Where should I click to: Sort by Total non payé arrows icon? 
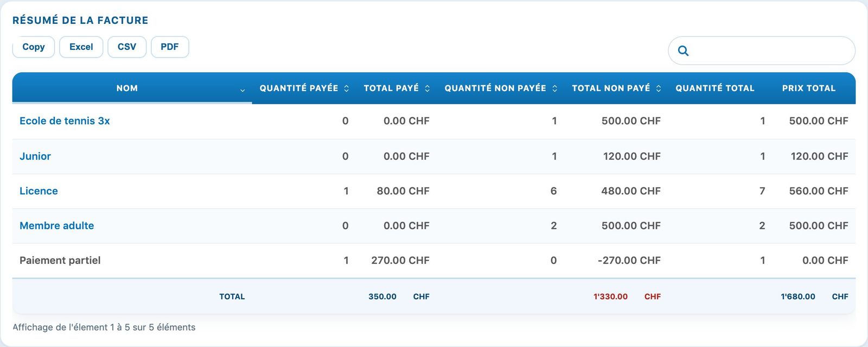coord(659,89)
